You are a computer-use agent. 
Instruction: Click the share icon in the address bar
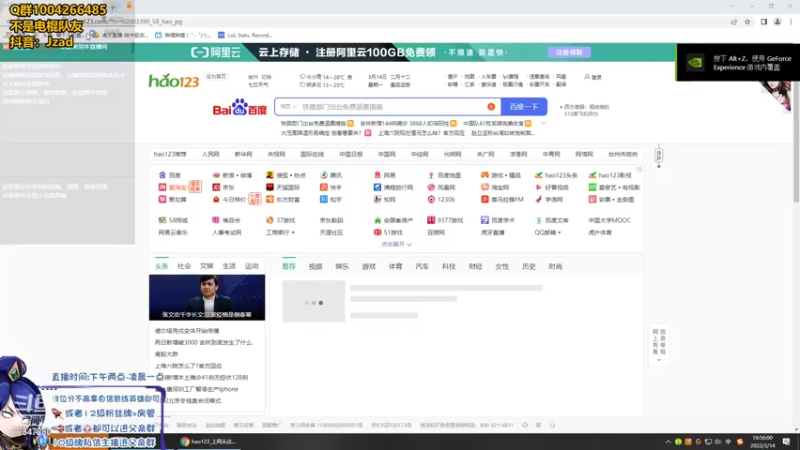pos(734,22)
